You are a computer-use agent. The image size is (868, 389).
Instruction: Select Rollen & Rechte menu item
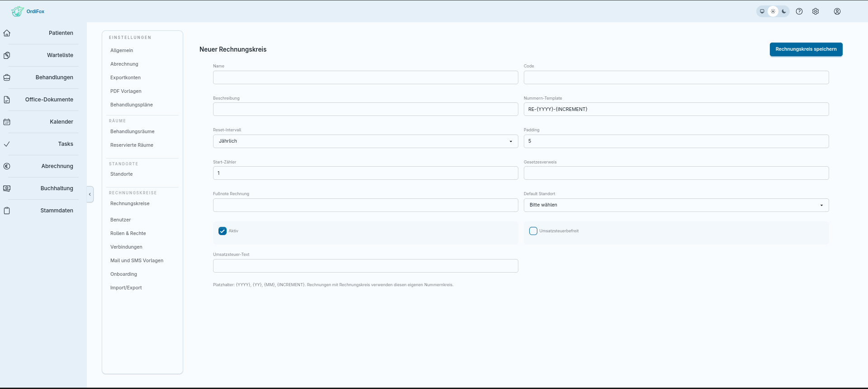click(128, 233)
